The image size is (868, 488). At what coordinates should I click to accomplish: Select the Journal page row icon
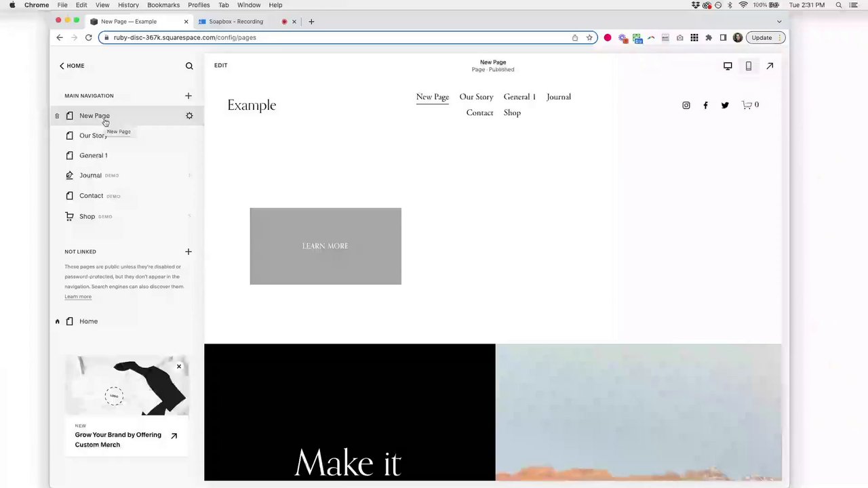point(69,176)
